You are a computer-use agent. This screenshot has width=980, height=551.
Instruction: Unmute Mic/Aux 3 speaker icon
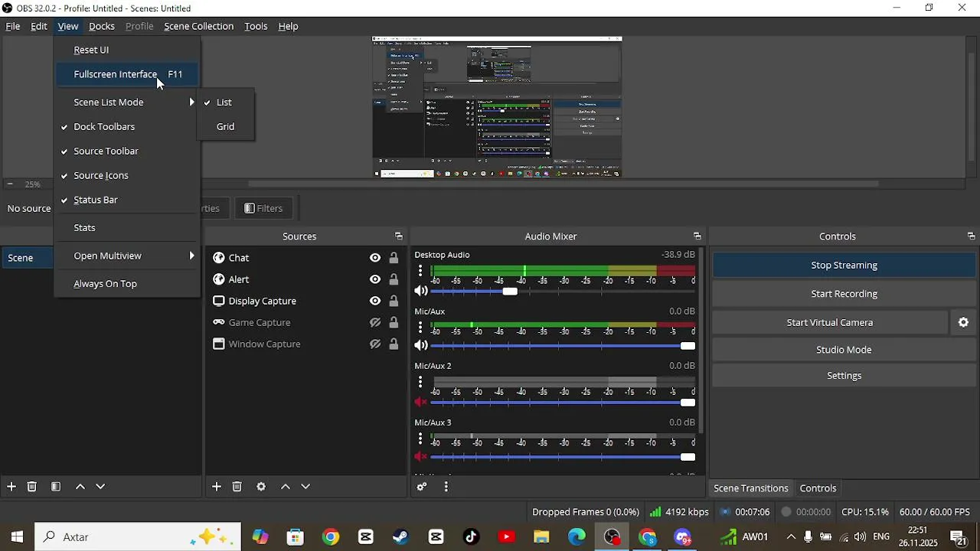coord(420,457)
